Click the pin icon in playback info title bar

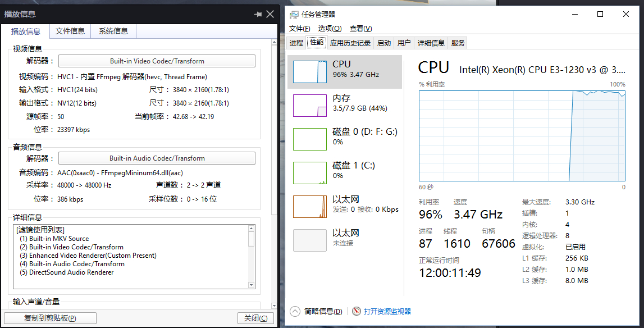click(x=258, y=14)
